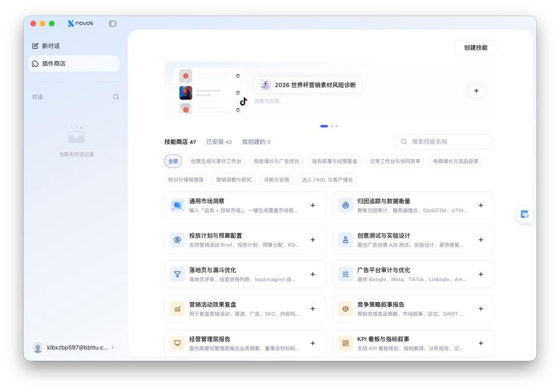The image size is (560, 392).
Task: Filter by 创意生成与素材工作台 chip
Action: point(216,161)
